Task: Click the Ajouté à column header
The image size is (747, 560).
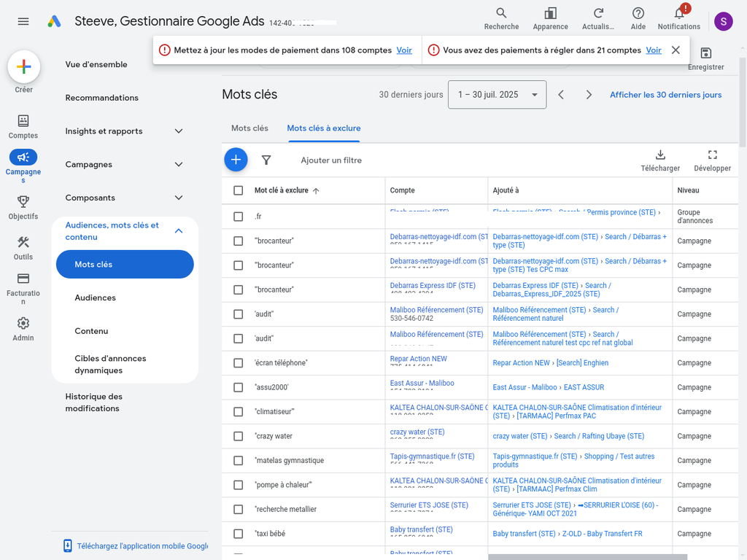Action: tap(506, 190)
